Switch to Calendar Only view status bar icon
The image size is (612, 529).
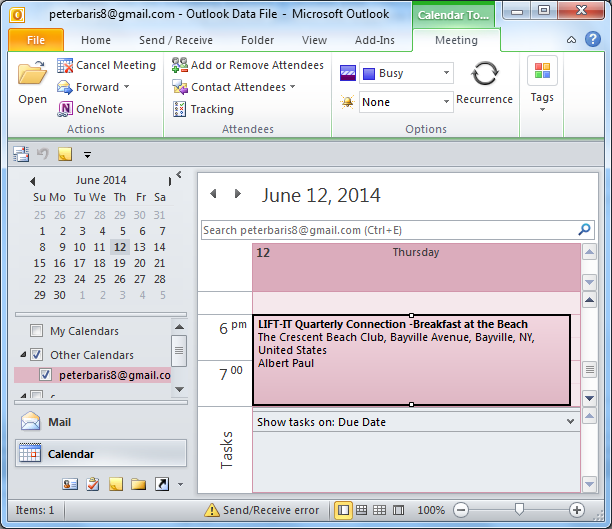coord(379,510)
